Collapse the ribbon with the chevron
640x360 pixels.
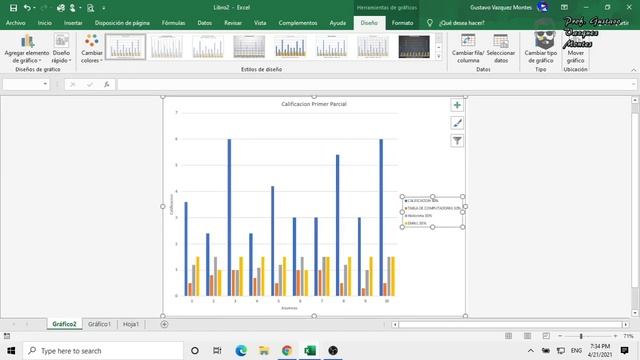click(x=633, y=70)
